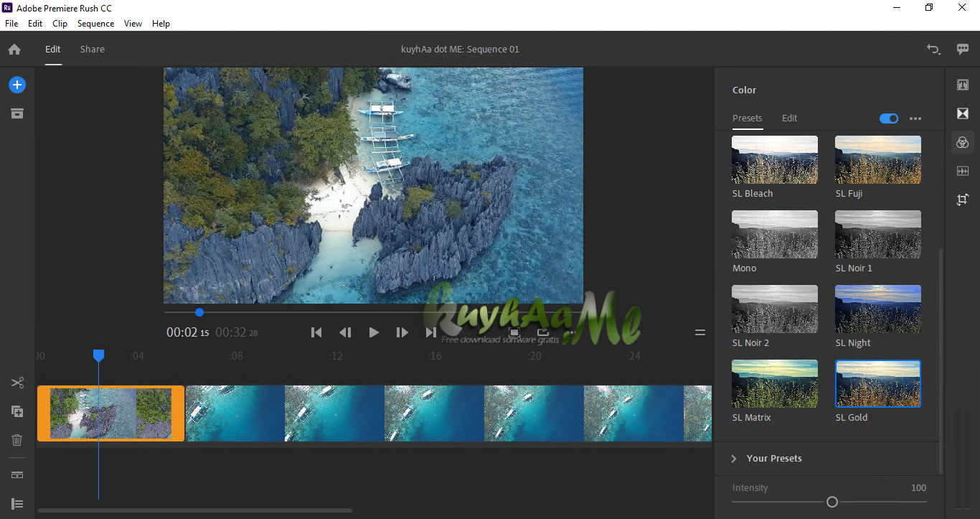The image size is (980, 519).
Task: Open the Edit menu in menu bar
Action: pos(35,24)
